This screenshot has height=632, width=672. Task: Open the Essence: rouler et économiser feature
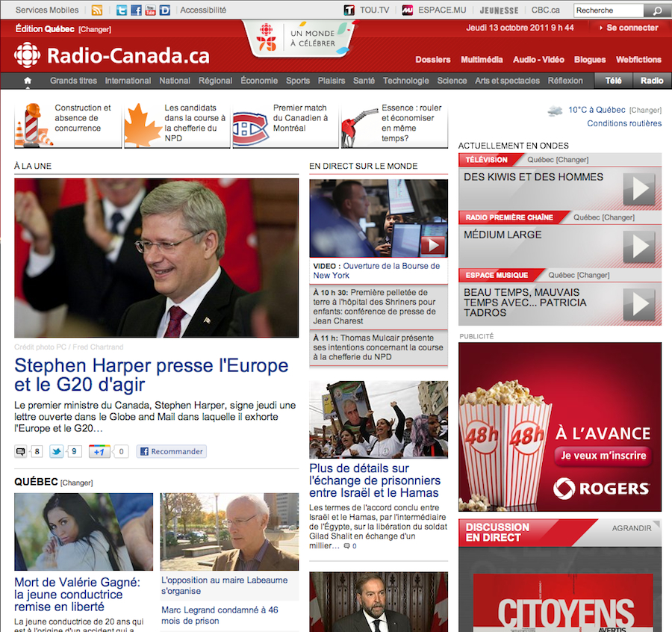[x=394, y=126]
